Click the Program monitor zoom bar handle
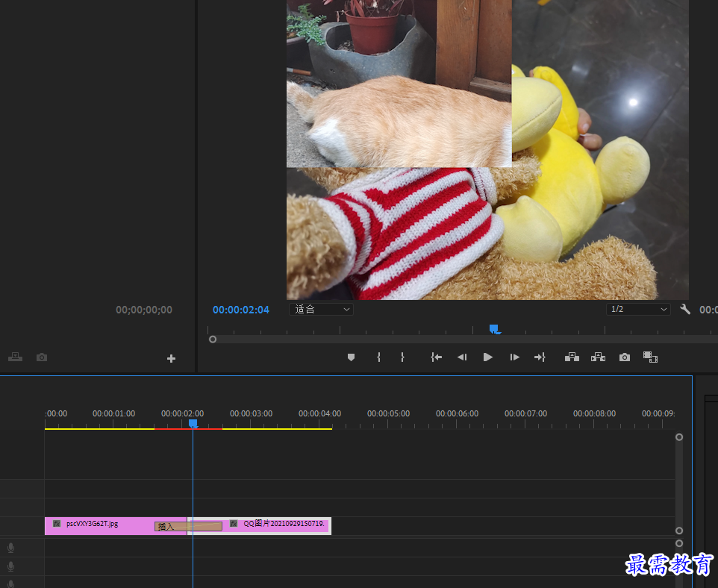The height and width of the screenshot is (588, 718). coord(213,340)
